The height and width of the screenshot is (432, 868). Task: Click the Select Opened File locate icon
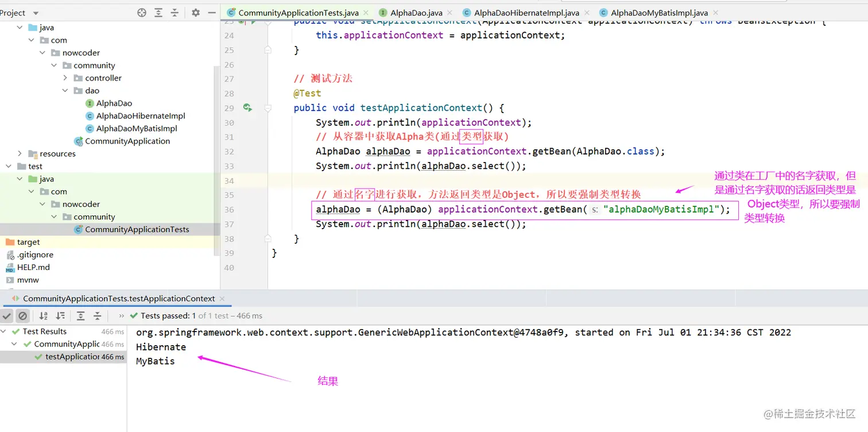pos(142,13)
